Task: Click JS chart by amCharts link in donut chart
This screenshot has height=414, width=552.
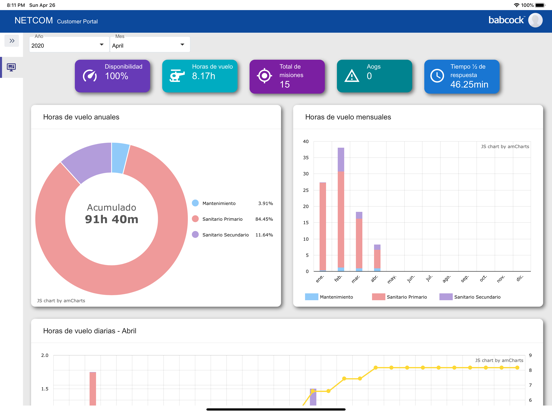Action: 61,301
